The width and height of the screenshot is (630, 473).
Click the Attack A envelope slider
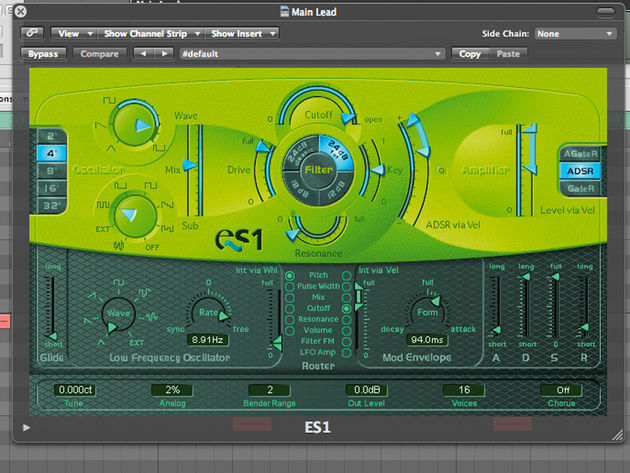tap(497, 305)
